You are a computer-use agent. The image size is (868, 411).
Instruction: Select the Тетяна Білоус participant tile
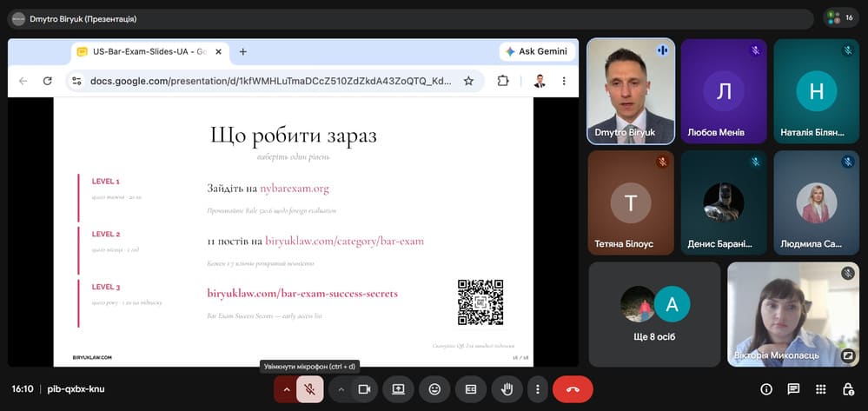[x=631, y=202]
